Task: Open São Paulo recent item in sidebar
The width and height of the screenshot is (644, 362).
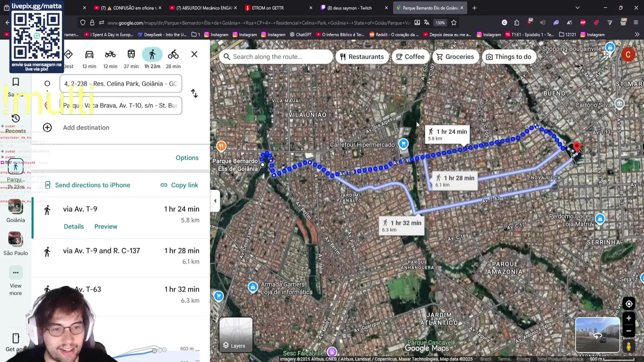Action: [16, 244]
